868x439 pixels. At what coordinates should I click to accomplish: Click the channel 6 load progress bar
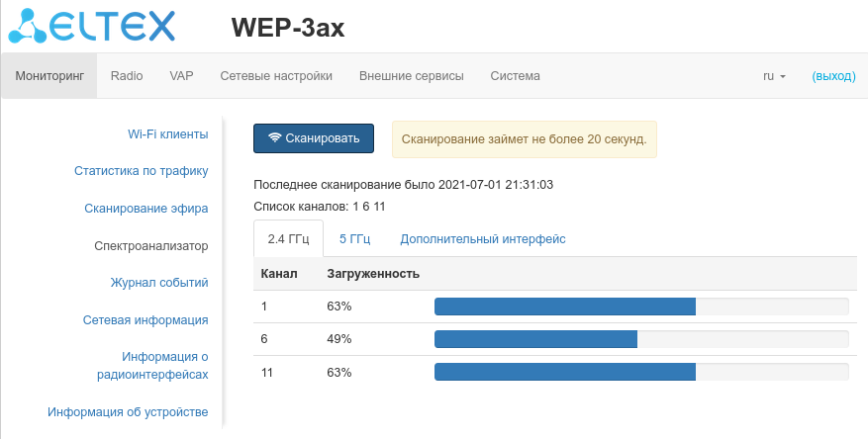tap(640, 339)
